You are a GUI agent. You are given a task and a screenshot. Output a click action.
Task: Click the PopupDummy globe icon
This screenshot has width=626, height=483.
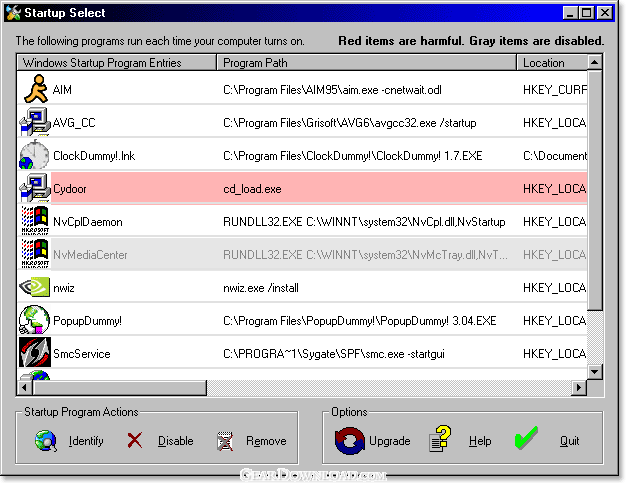[34, 320]
